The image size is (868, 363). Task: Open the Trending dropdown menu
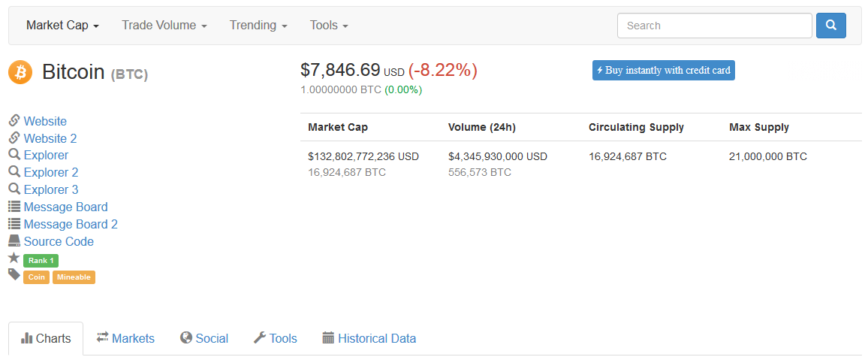click(x=258, y=26)
